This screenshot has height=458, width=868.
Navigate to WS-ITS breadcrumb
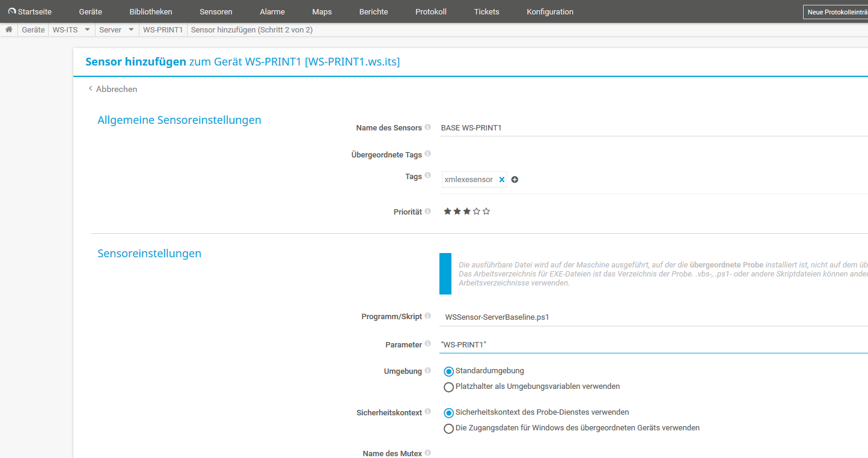(x=65, y=29)
